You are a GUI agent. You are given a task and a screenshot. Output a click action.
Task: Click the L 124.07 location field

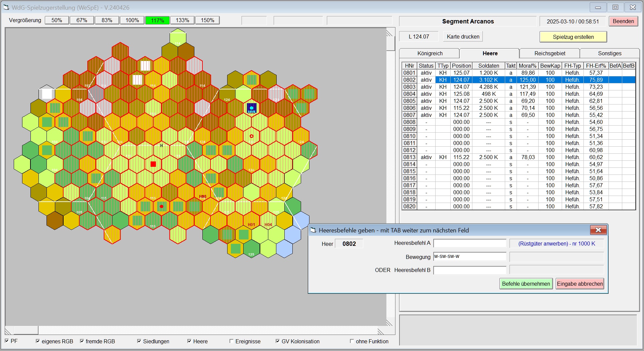pyautogui.click(x=419, y=37)
